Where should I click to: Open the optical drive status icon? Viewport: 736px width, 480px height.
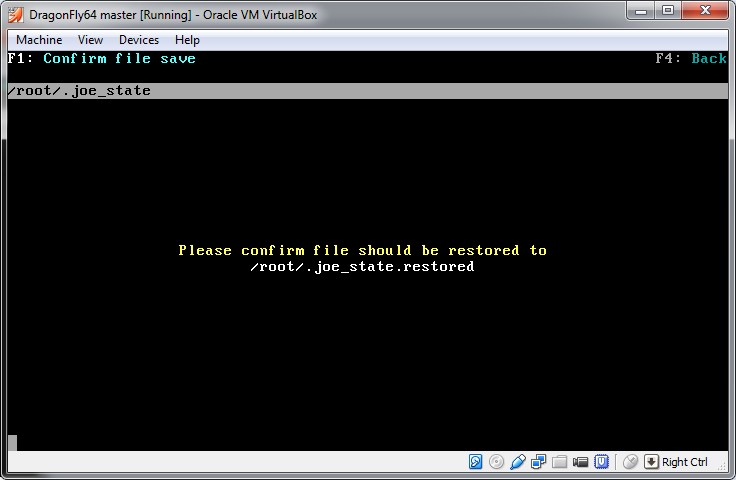pos(496,462)
